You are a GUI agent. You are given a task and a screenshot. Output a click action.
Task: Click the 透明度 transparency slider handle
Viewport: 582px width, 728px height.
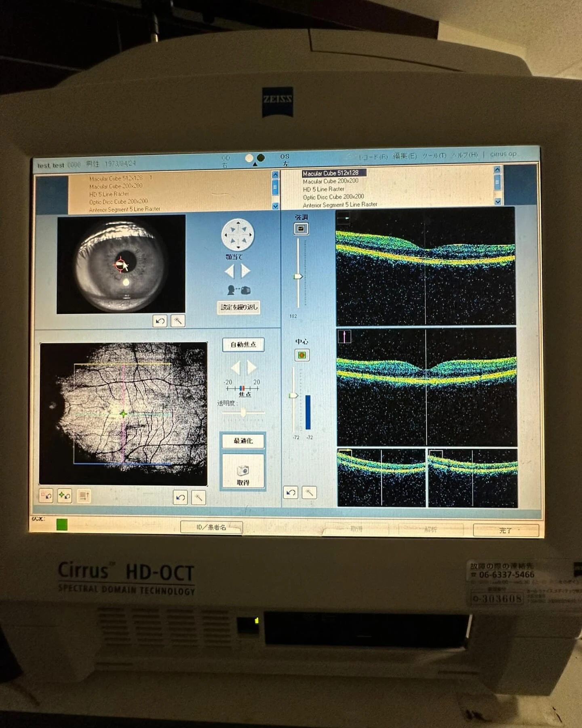(x=243, y=413)
